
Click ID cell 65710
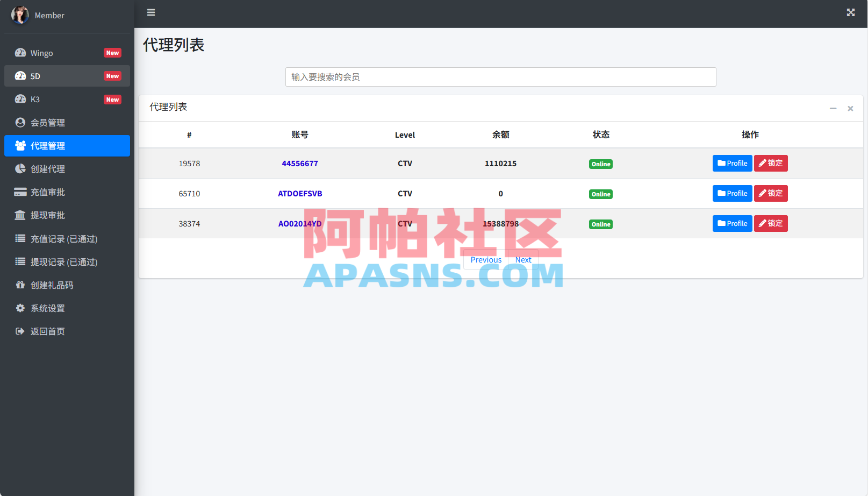pos(189,194)
